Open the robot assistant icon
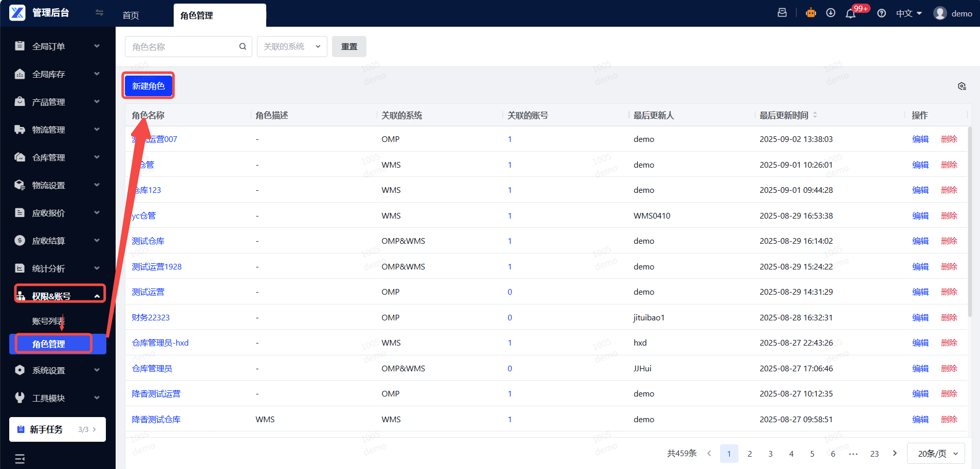Viewport: 980px width, 469px height. pos(811,13)
